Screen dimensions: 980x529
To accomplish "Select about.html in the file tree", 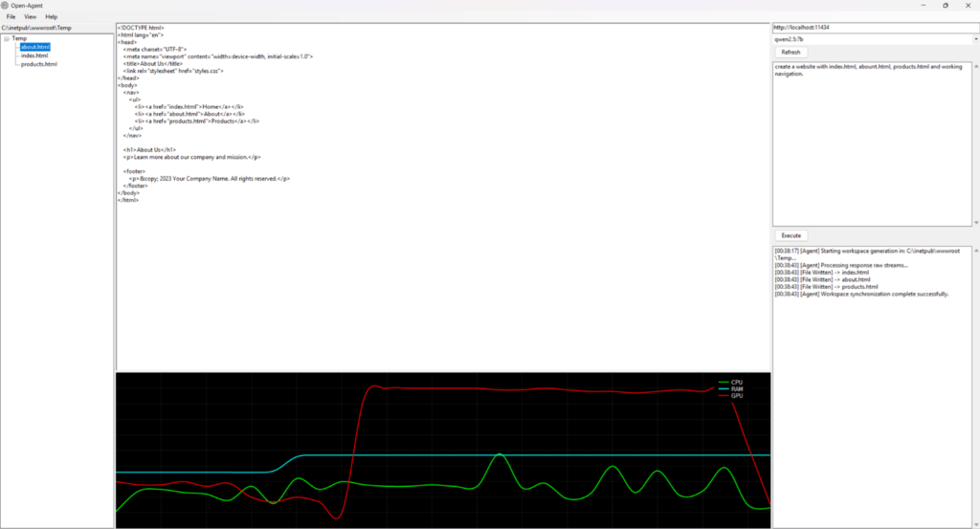I will [35, 47].
